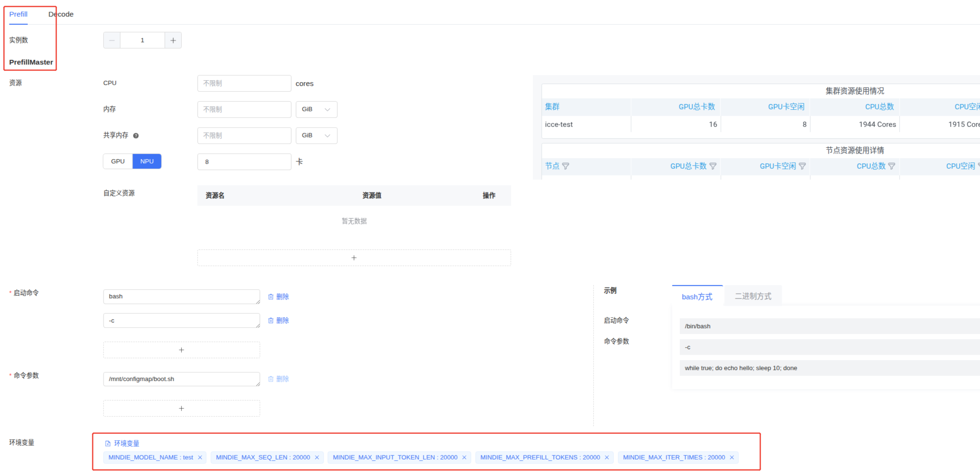Click filter icon on CPU总数 node column
Viewport: 980px width, 471px height.
[891, 166]
